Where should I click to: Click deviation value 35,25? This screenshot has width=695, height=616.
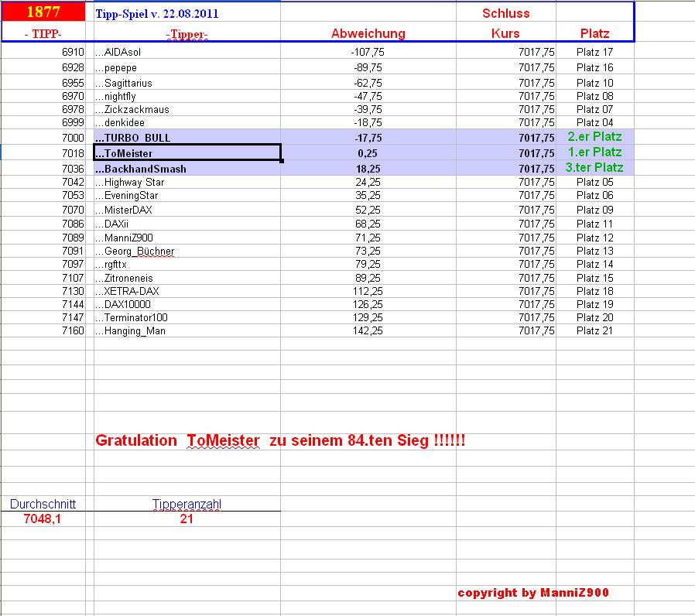point(368,196)
